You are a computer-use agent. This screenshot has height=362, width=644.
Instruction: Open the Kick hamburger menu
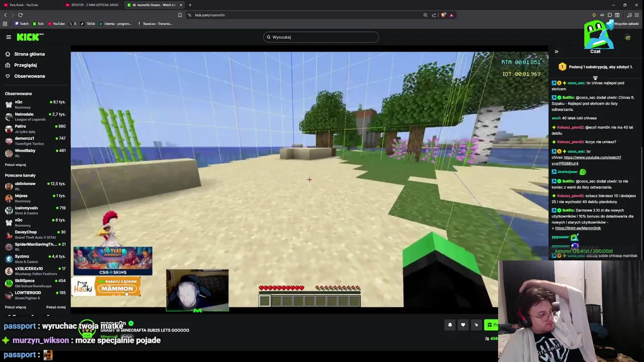coord(9,37)
